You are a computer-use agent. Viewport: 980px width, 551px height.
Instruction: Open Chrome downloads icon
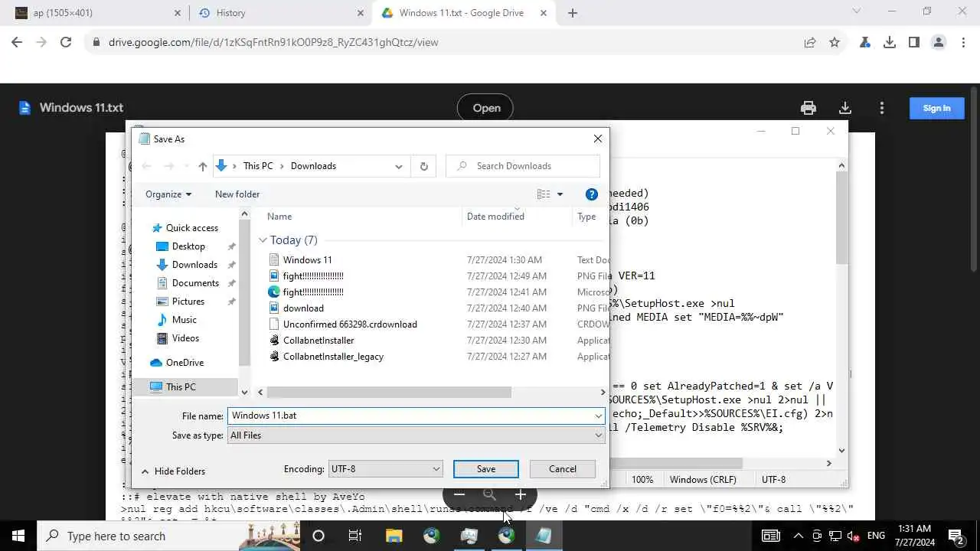890,42
